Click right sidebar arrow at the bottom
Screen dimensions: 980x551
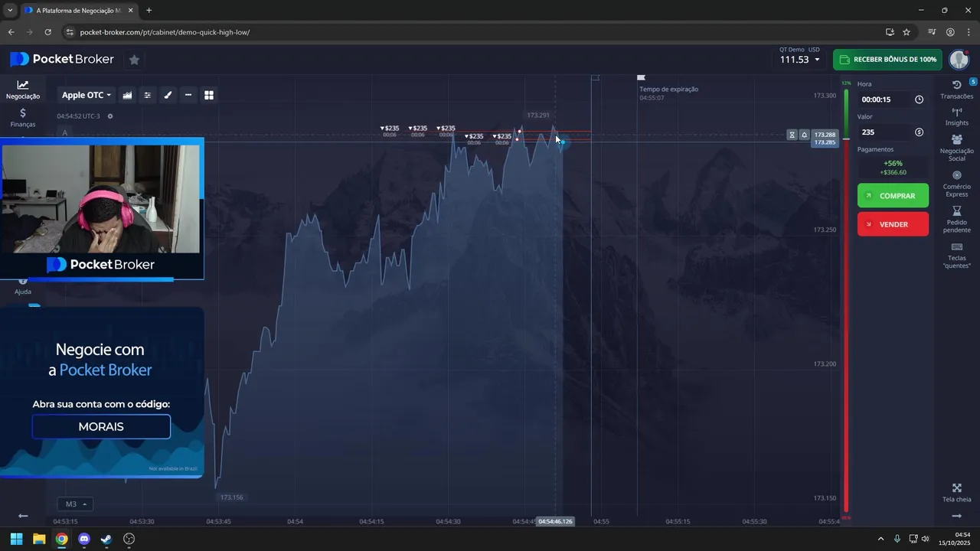(x=956, y=516)
